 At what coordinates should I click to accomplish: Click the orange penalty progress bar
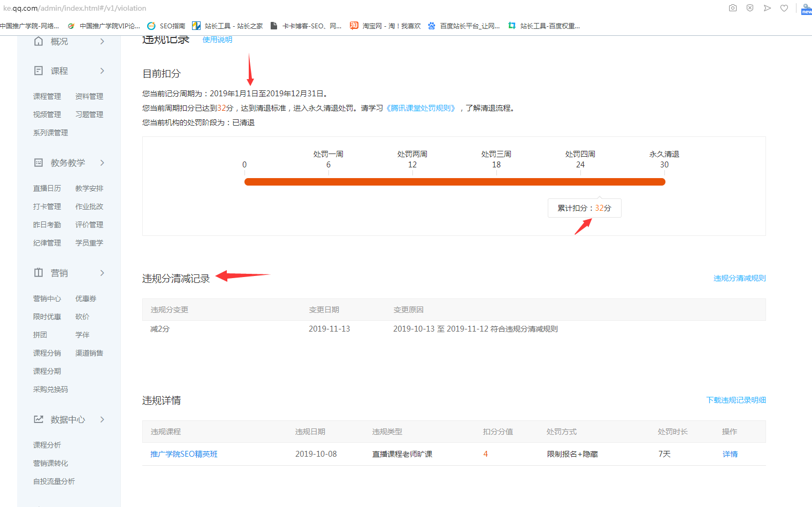455,181
